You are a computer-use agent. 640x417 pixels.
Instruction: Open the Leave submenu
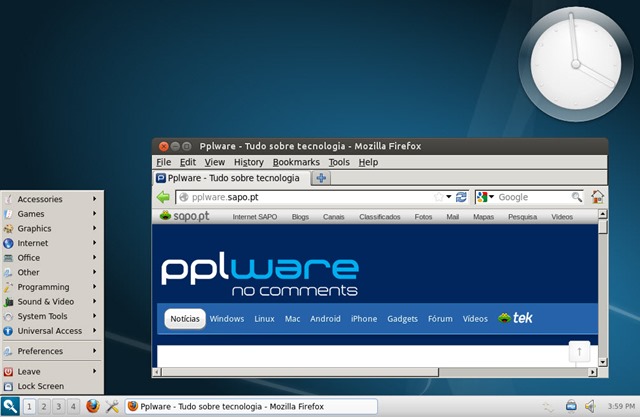pos(51,371)
